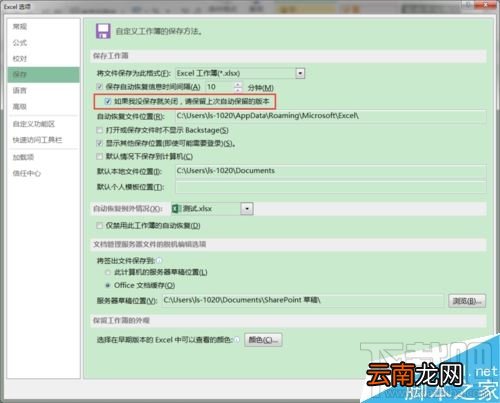The height and width of the screenshot is (403, 500).
Task: Click the 自定义工作簿的保存方法 heading text
Action: coord(159,31)
